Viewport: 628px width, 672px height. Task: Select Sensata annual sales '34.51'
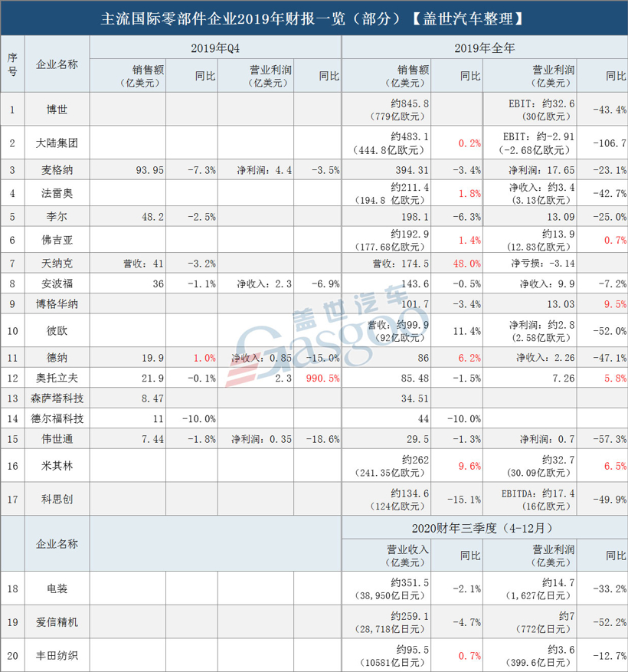(x=415, y=398)
